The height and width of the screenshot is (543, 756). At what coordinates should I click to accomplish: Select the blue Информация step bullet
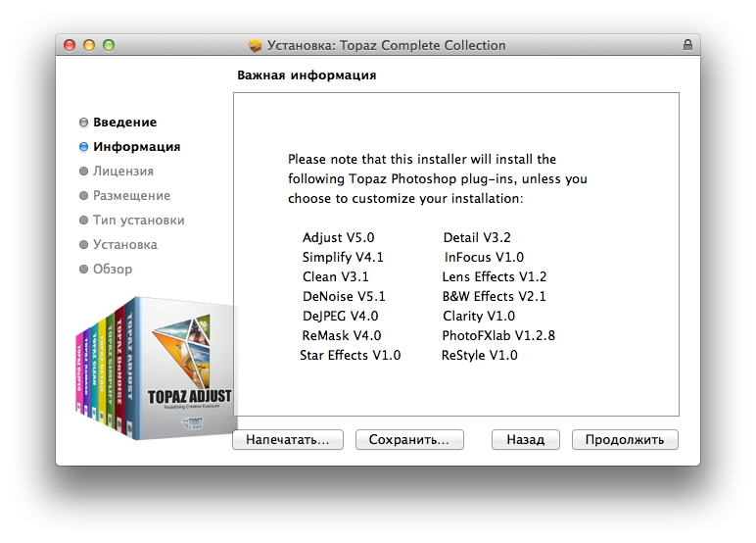click(x=83, y=147)
